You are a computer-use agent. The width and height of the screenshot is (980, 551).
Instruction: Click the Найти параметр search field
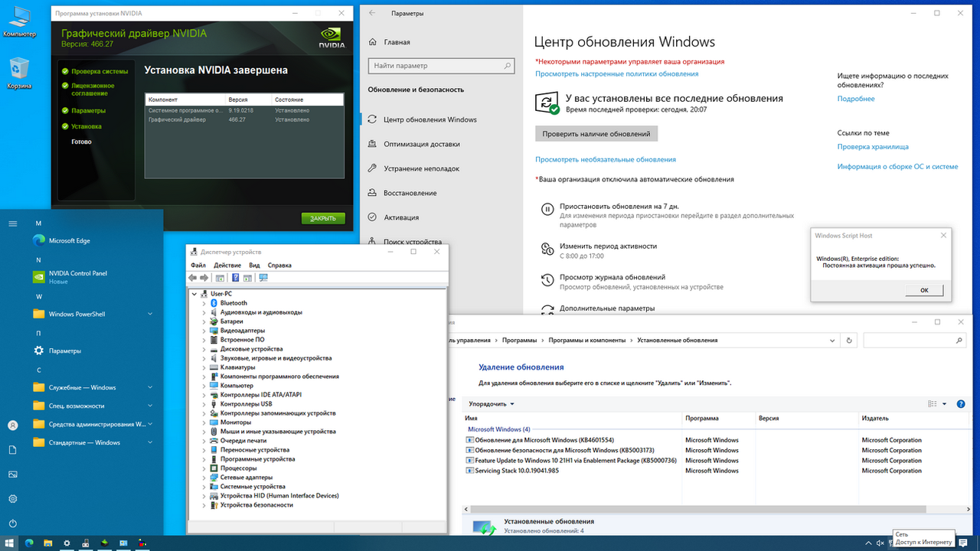click(x=441, y=66)
